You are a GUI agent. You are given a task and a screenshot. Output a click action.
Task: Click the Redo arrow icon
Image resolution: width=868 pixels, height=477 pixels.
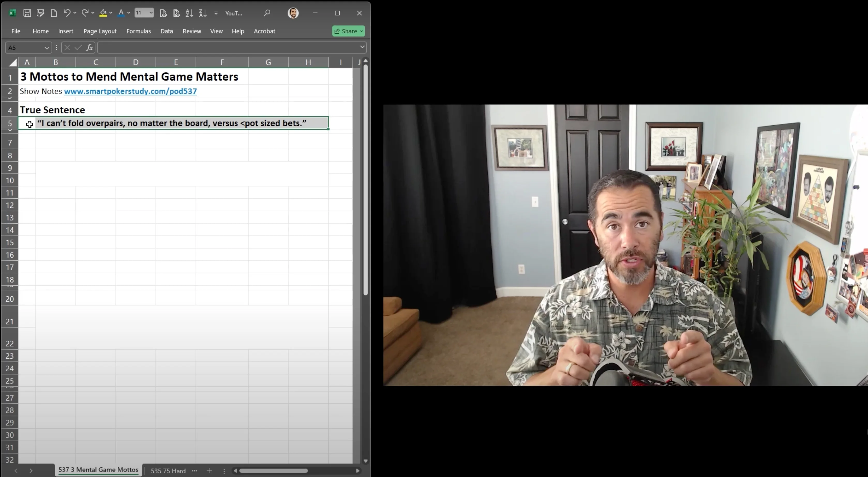point(85,13)
